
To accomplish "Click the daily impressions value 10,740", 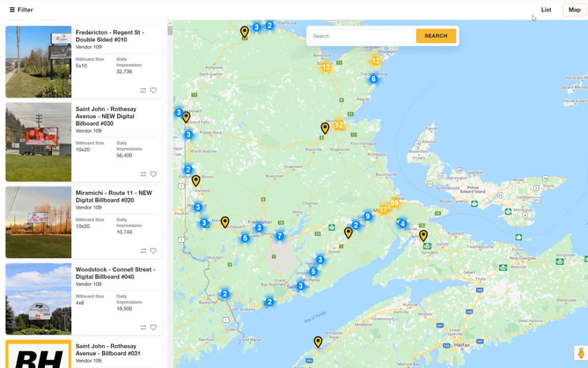I will coord(124,232).
